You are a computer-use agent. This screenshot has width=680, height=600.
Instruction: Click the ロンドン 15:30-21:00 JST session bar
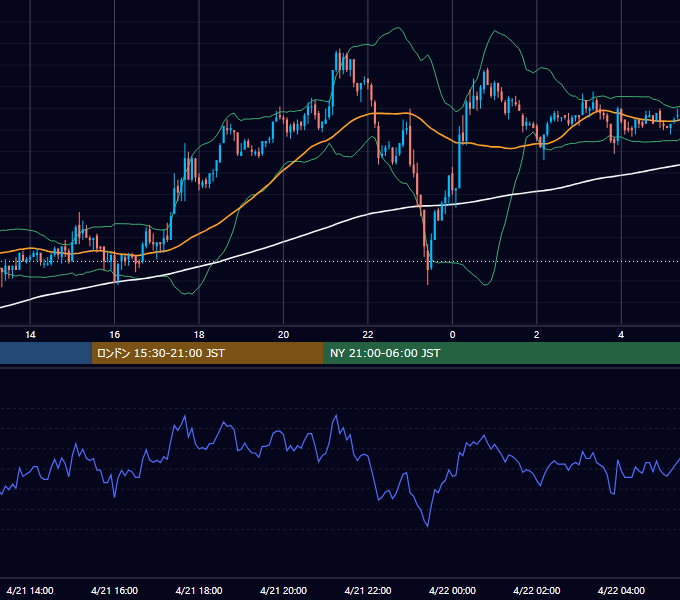pyautogui.click(x=207, y=353)
